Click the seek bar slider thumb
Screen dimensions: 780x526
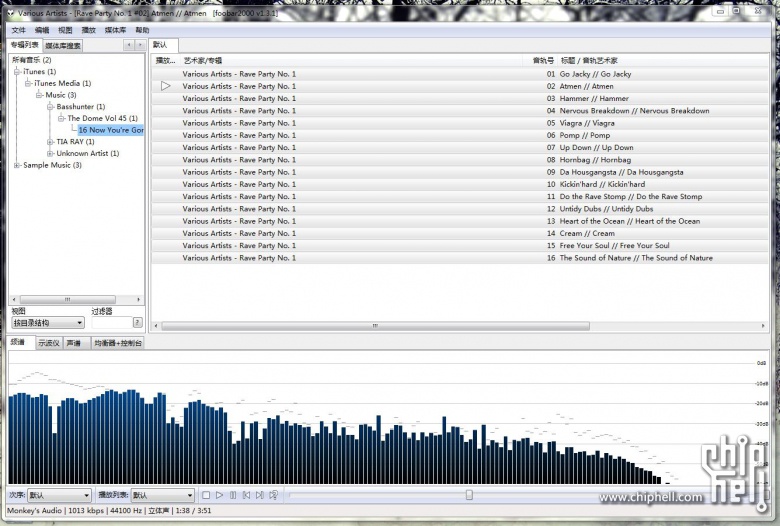pos(469,495)
